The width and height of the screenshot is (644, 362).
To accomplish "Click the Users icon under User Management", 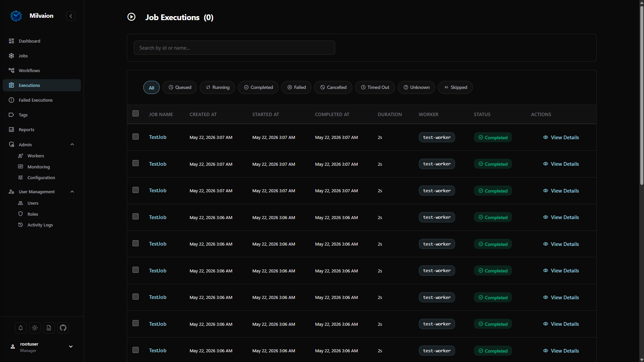I will (x=20, y=203).
